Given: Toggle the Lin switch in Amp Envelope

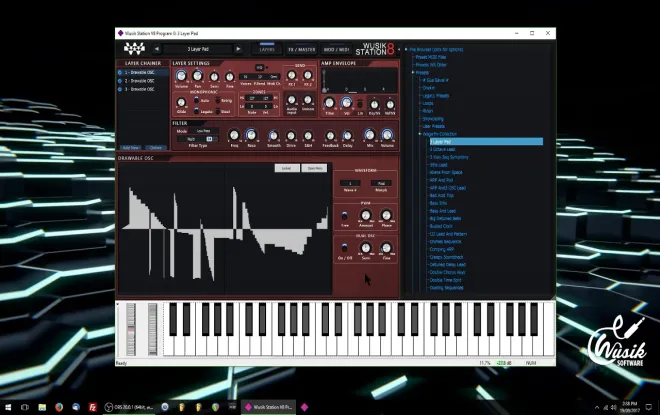Looking at the screenshot, I should (x=360, y=104).
